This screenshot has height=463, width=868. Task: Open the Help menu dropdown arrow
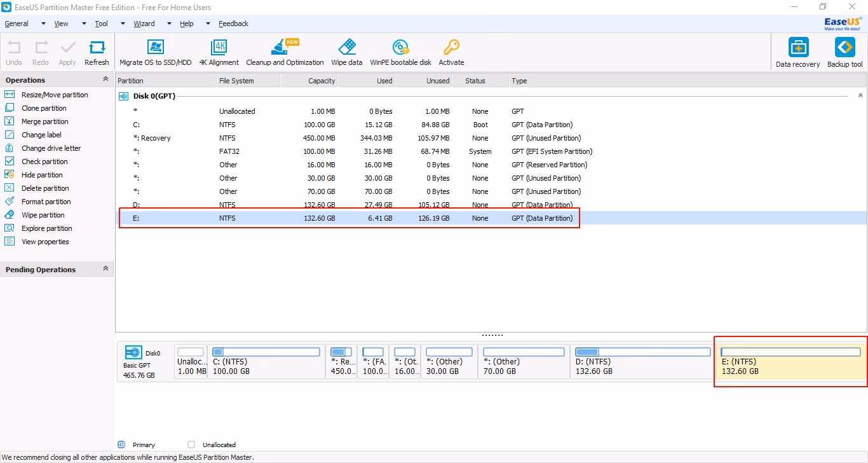point(208,24)
